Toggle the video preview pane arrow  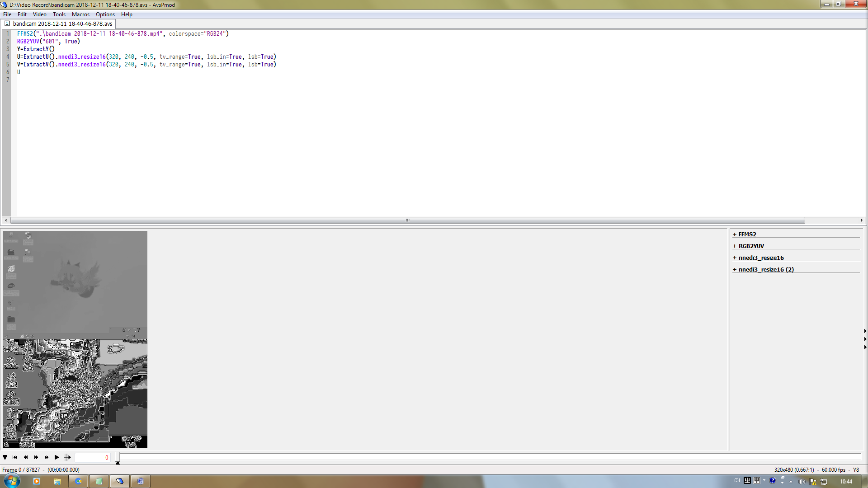[5, 457]
